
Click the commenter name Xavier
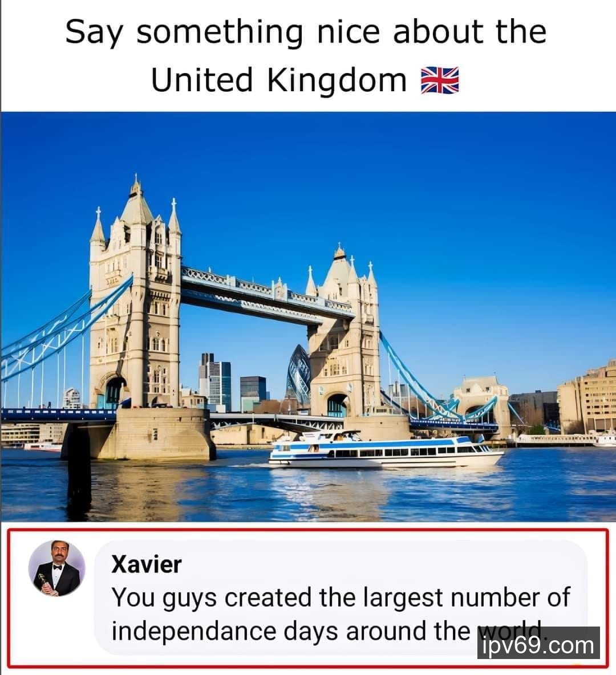coord(147,564)
